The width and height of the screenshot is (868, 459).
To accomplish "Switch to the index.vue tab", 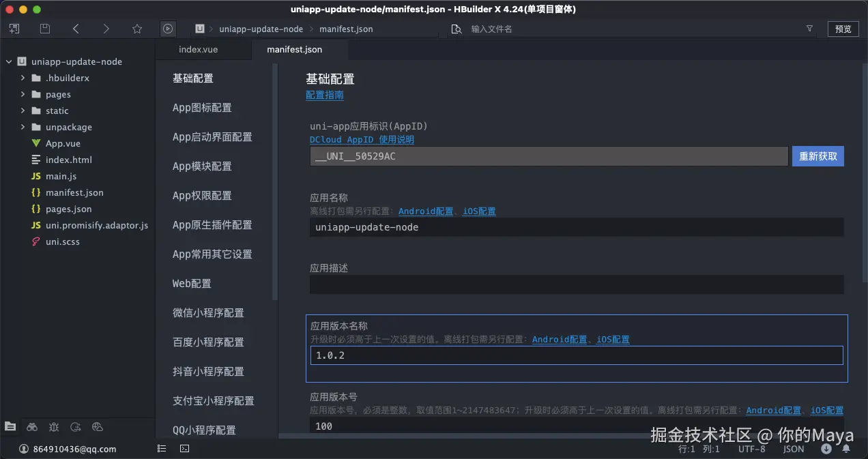I will (x=198, y=49).
